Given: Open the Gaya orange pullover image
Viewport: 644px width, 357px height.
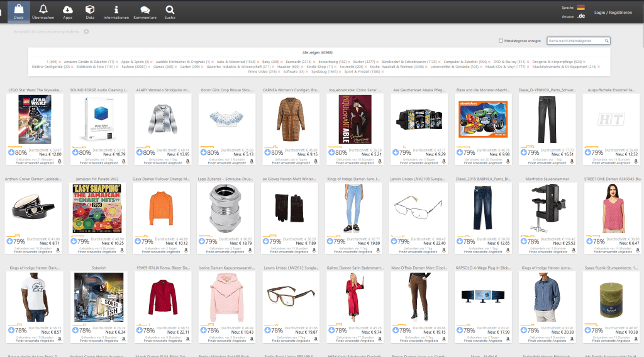Looking at the screenshot, I should [162, 208].
